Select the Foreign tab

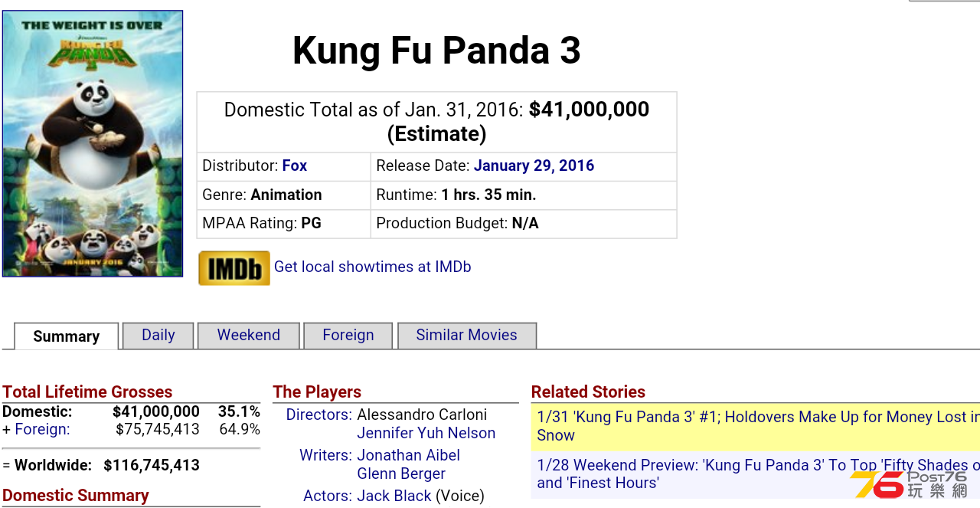348,336
